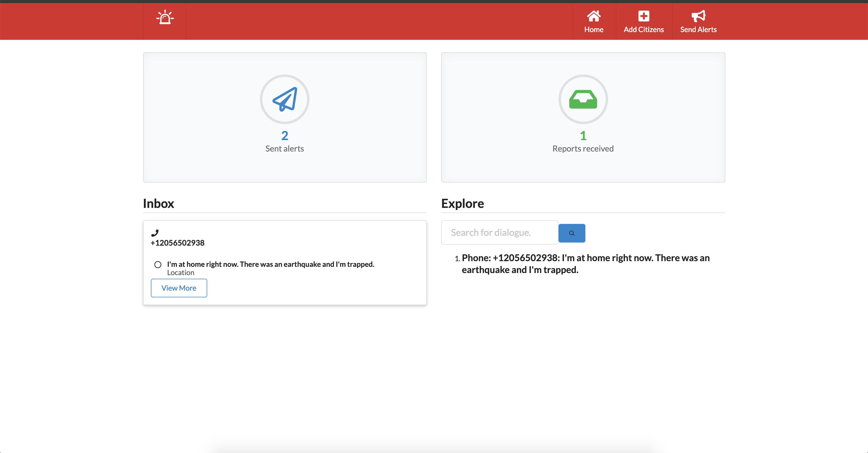The image size is (868, 453).
Task: Click the siren alarm logo icon
Action: point(165,17)
